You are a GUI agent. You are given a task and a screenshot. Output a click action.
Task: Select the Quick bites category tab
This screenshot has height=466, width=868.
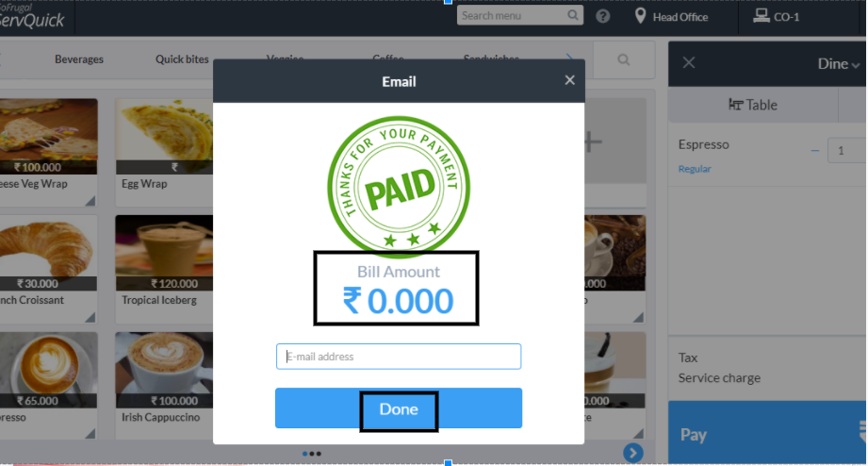pos(182,59)
